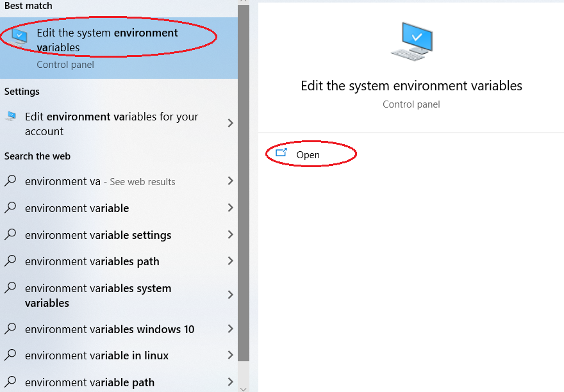Click search icon beside 'environment va' web result
564x392 pixels.
[x=10, y=181]
